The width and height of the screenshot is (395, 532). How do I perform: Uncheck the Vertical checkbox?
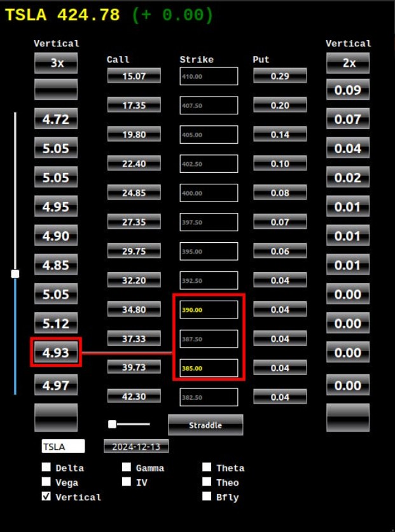coord(46,496)
